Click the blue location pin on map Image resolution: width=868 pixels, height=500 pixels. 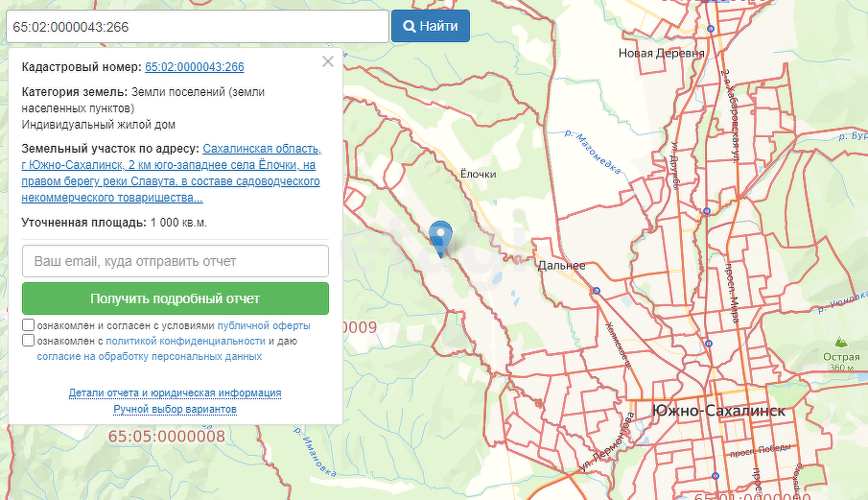click(440, 236)
